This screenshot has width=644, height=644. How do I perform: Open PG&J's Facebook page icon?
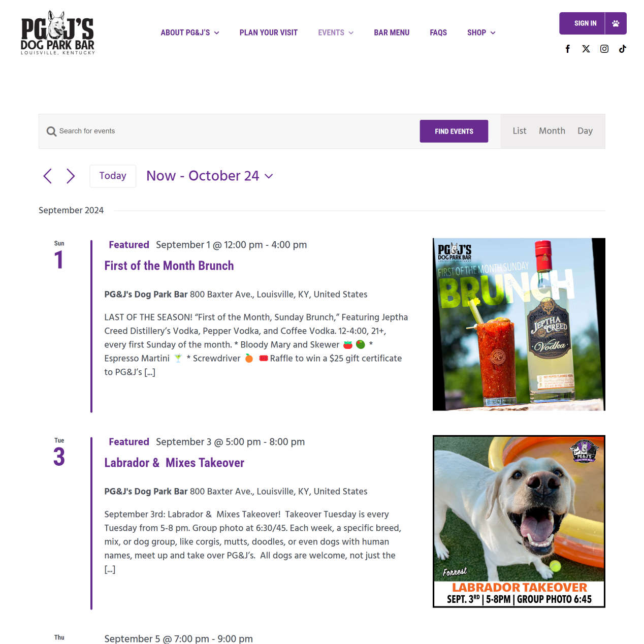(568, 49)
